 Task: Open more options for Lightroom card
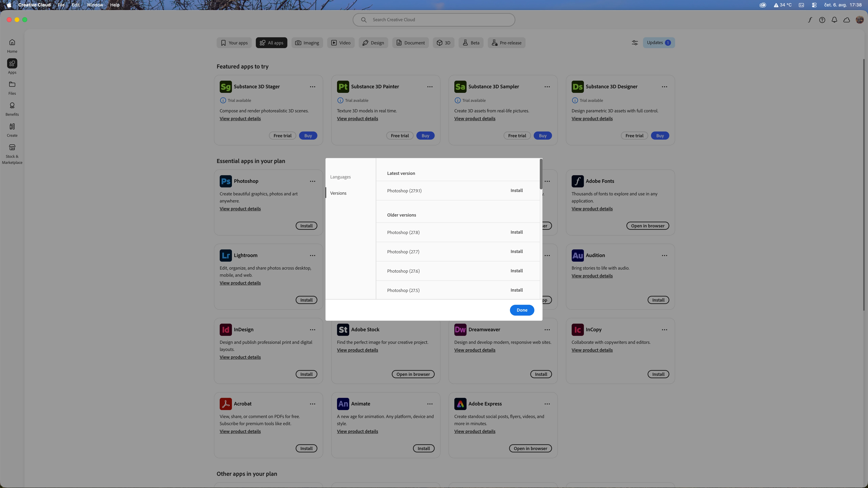[313, 256]
